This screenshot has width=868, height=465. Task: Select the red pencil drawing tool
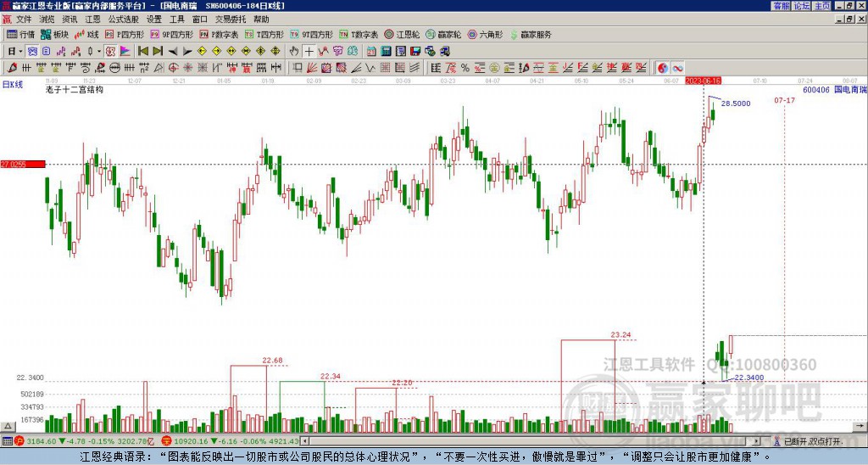coord(12,68)
